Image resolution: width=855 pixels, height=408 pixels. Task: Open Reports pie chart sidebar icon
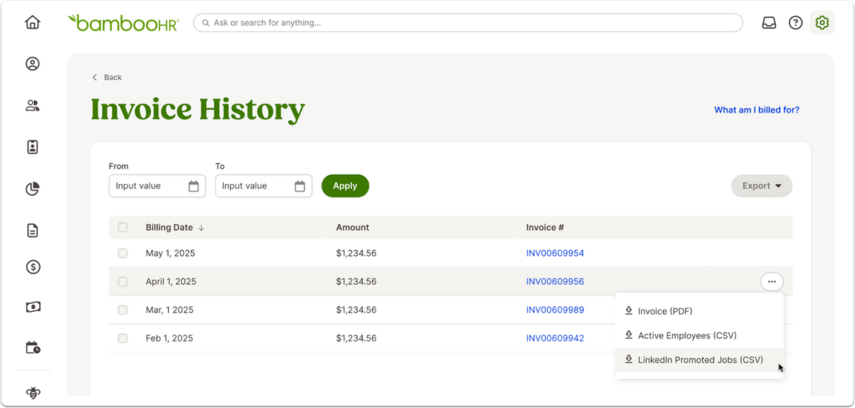[33, 189]
